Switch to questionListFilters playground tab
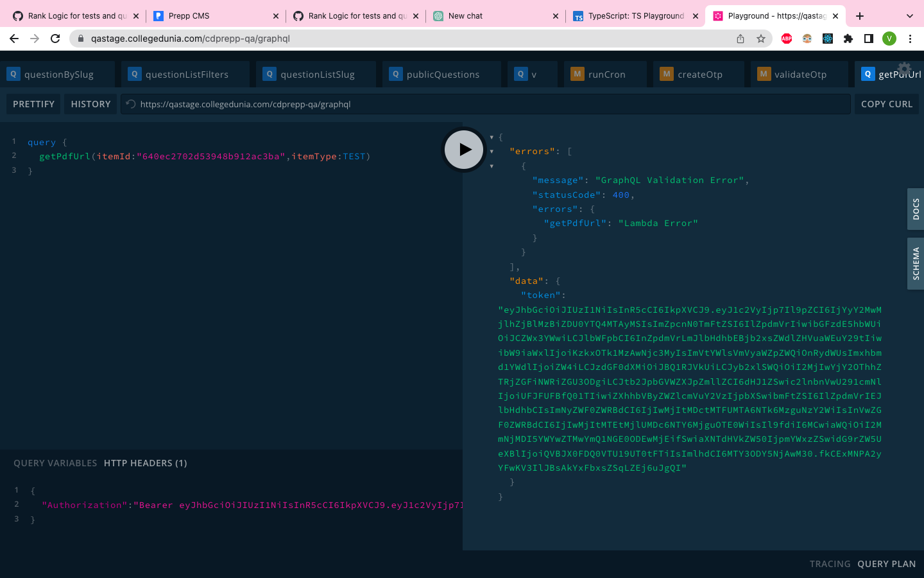 click(186, 74)
